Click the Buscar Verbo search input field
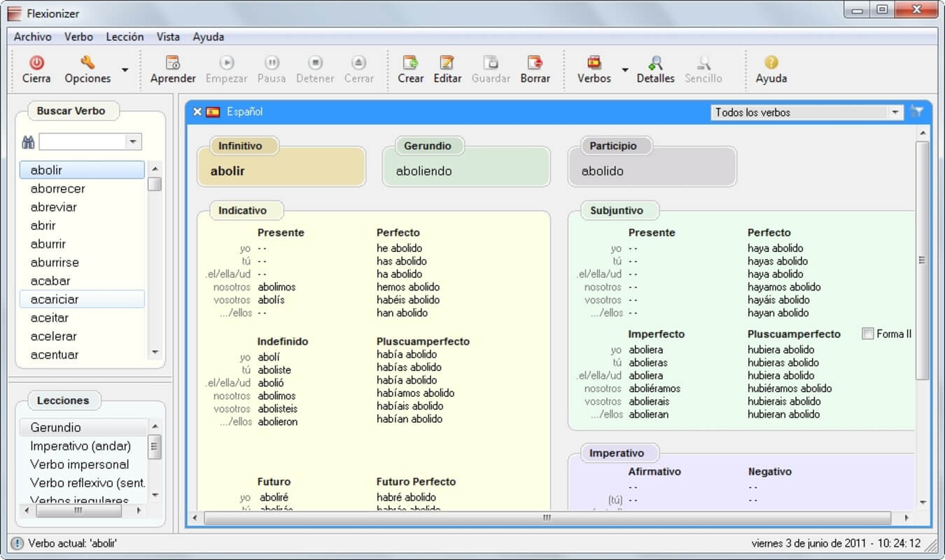Viewport: 945px width, 560px height. 82,142
